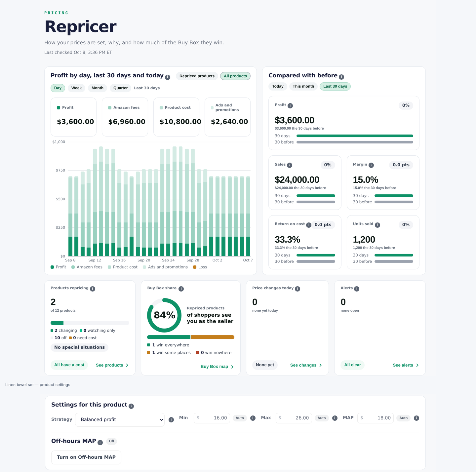476x472 pixels.
Task: Click info icon after Max price Auto
Action: (x=335, y=418)
